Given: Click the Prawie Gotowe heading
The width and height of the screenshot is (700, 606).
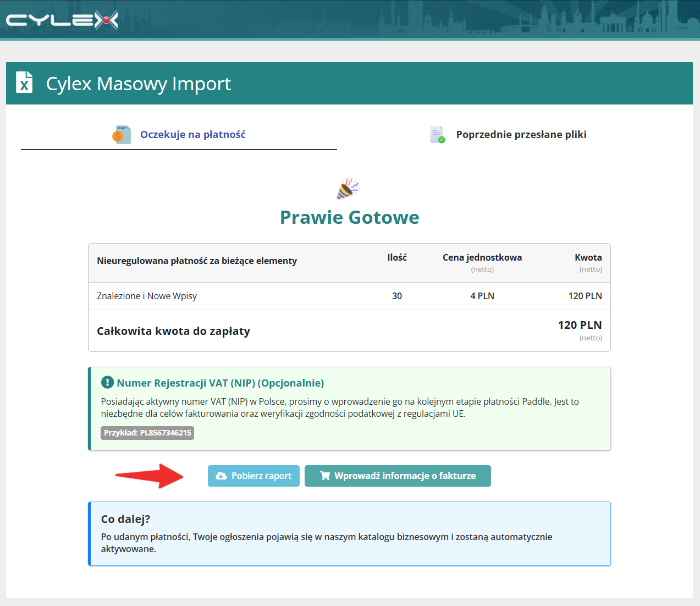Looking at the screenshot, I should tap(350, 217).
